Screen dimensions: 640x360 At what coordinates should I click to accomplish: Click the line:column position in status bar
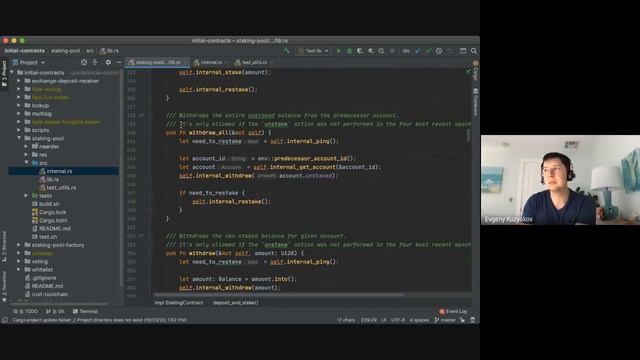369,320
